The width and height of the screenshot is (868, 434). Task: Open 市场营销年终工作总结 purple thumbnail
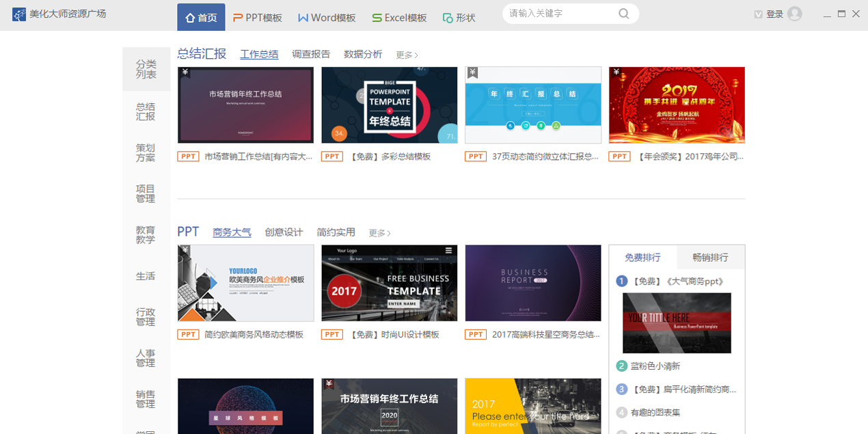click(x=246, y=105)
